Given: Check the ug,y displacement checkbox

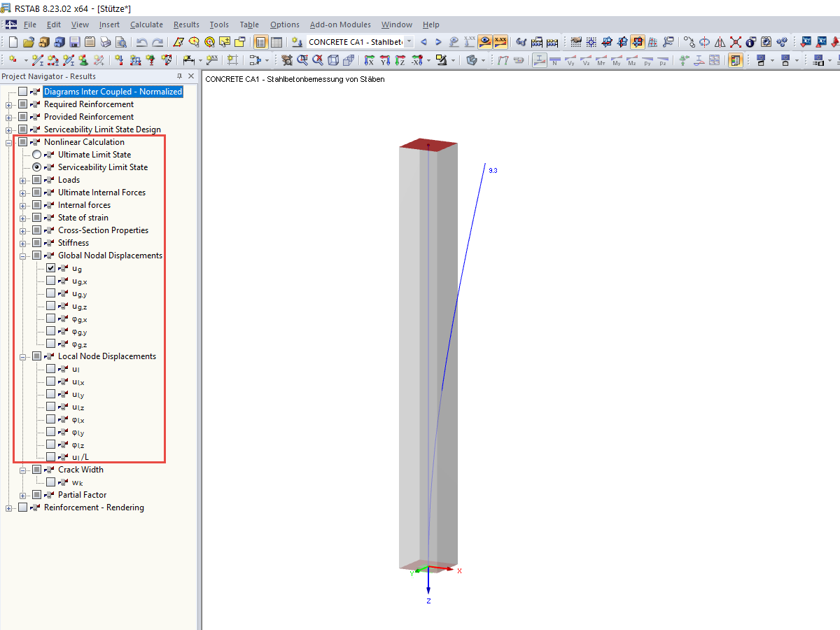Looking at the screenshot, I should pos(50,293).
